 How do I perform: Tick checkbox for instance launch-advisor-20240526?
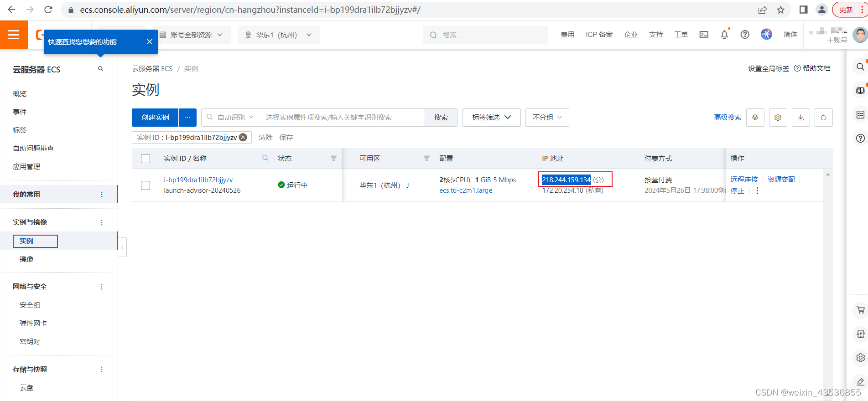click(146, 185)
